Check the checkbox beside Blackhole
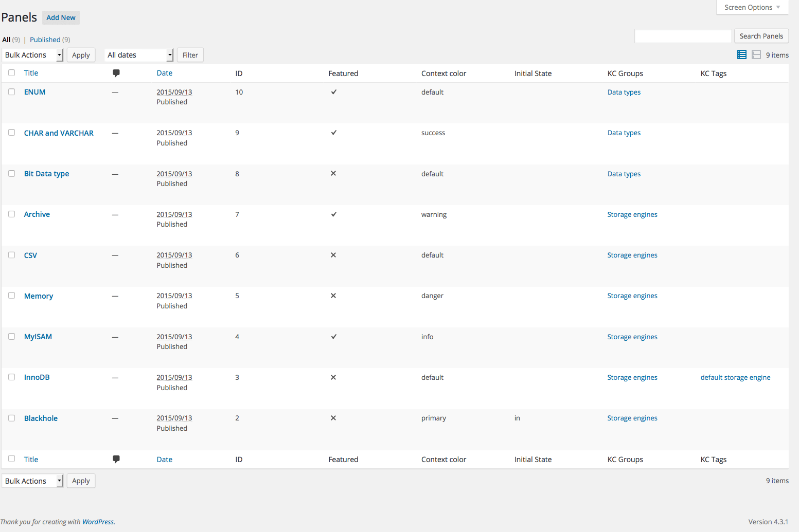Image resolution: width=799 pixels, height=532 pixels. 11,418
